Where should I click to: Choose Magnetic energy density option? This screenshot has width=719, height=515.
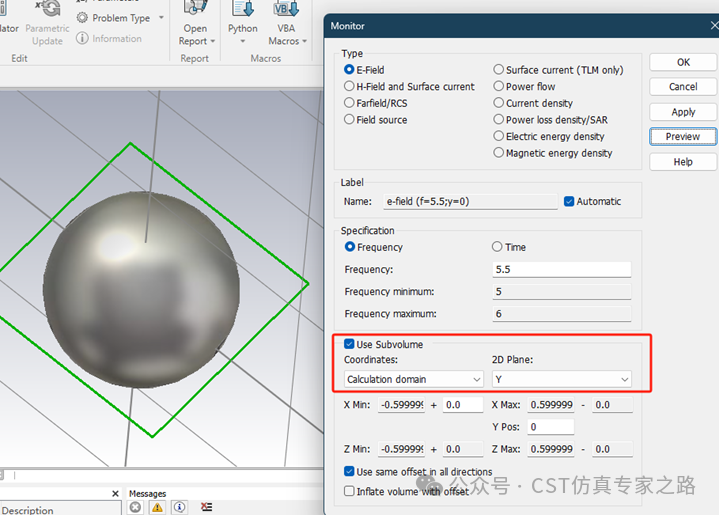[x=498, y=152]
